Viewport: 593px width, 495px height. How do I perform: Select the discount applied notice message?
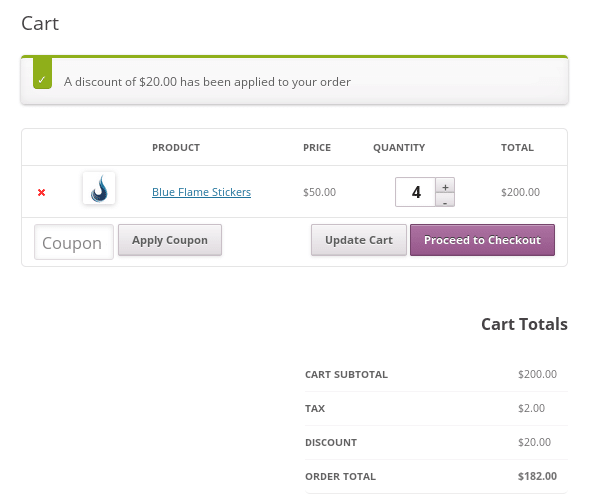[207, 82]
